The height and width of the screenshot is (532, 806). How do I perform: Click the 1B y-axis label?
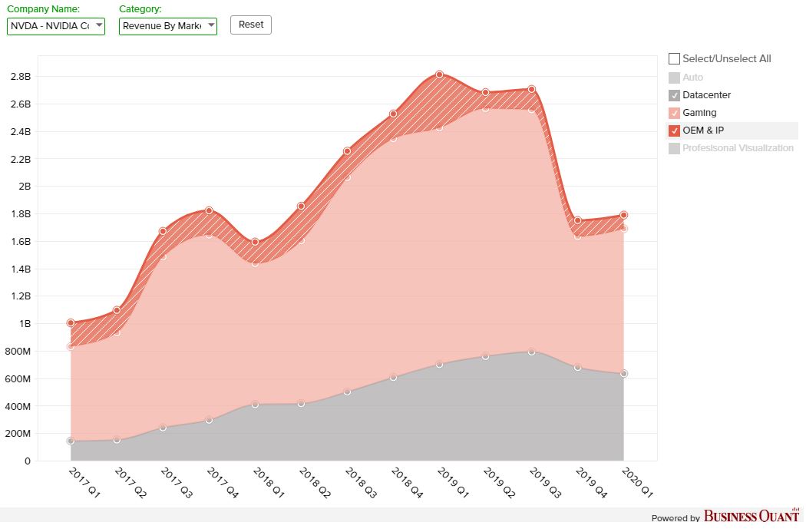point(25,324)
